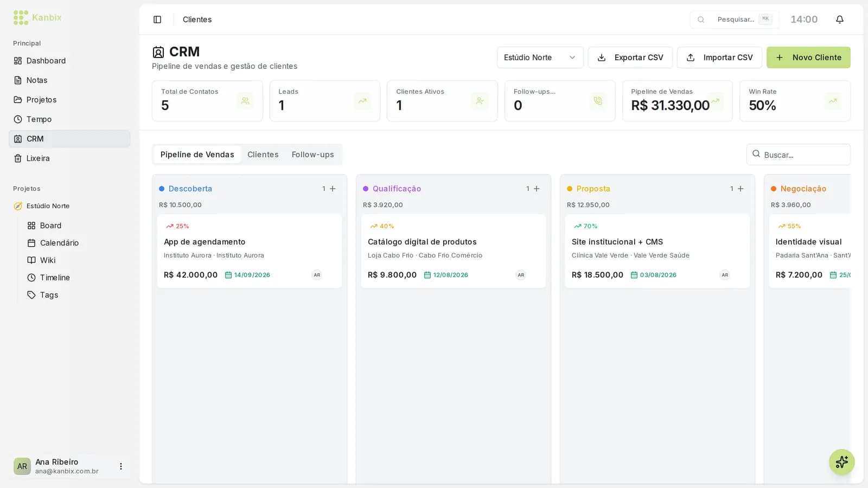Image resolution: width=868 pixels, height=488 pixels.
Task: Open Dashboard in the sidebar
Action: point(69,61)
